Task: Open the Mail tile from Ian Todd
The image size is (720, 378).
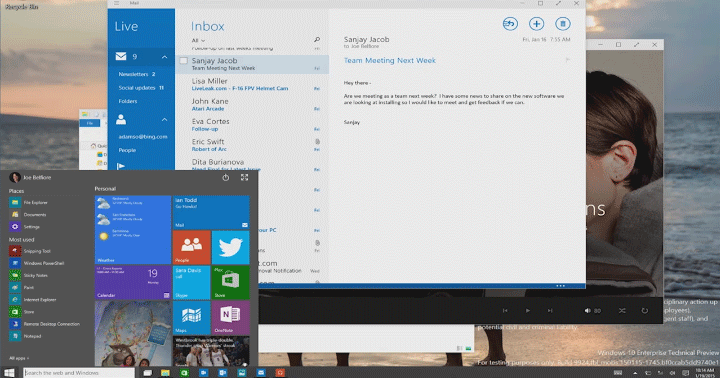Action: tap(211, 212)
